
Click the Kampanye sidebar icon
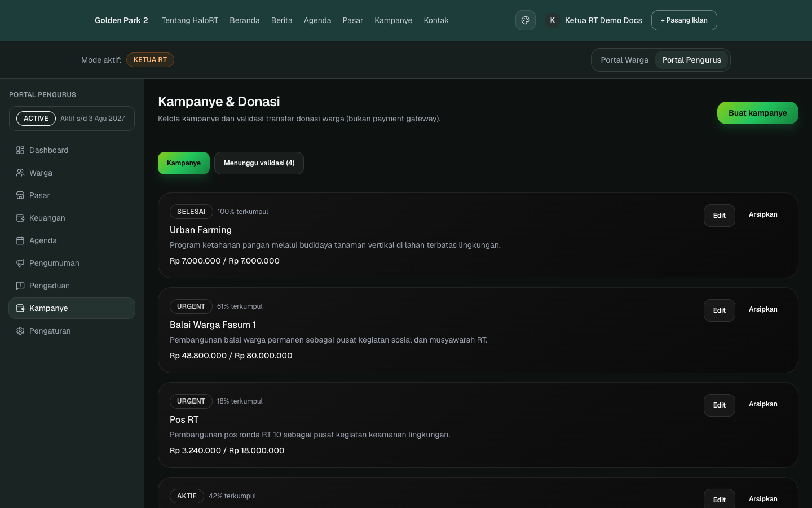[x=20, y=308]
